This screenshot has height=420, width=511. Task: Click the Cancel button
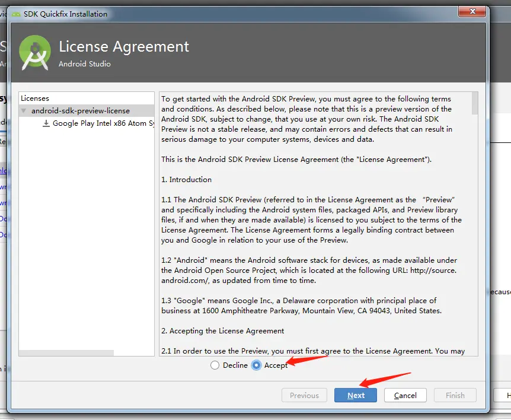[x=405, y=395]
